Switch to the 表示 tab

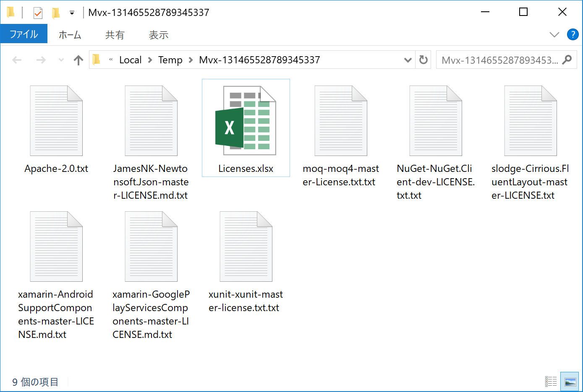(158, 34)
